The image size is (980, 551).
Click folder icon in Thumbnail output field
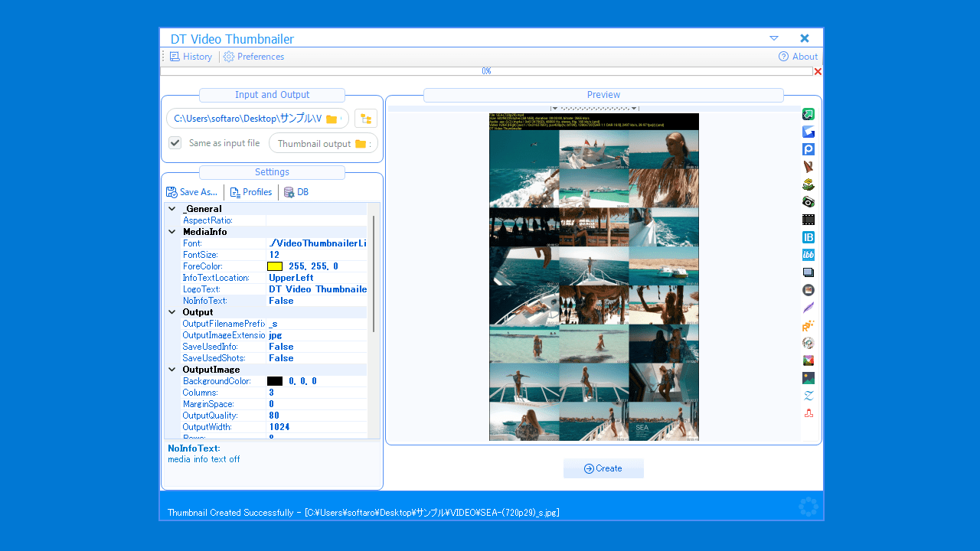(x=361, y=144)
